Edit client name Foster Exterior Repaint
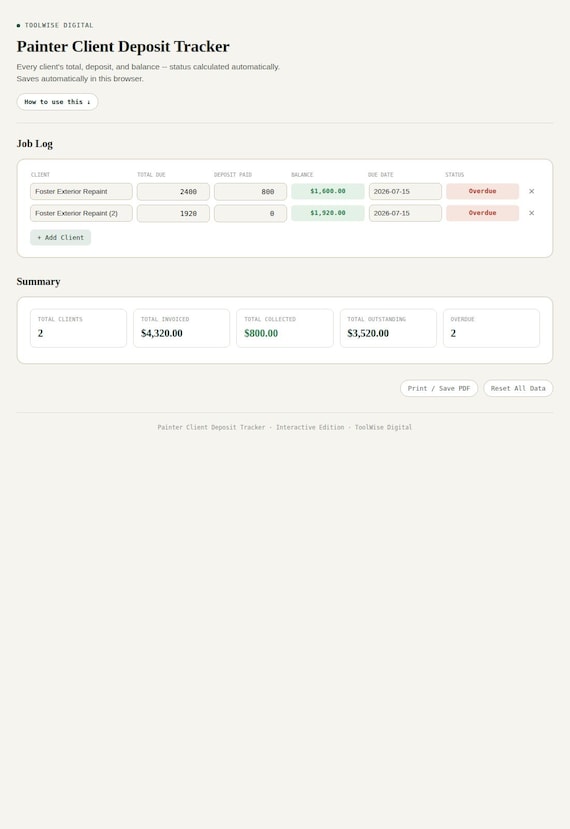This screenshot has height=829, width=570. pos(81,191)
